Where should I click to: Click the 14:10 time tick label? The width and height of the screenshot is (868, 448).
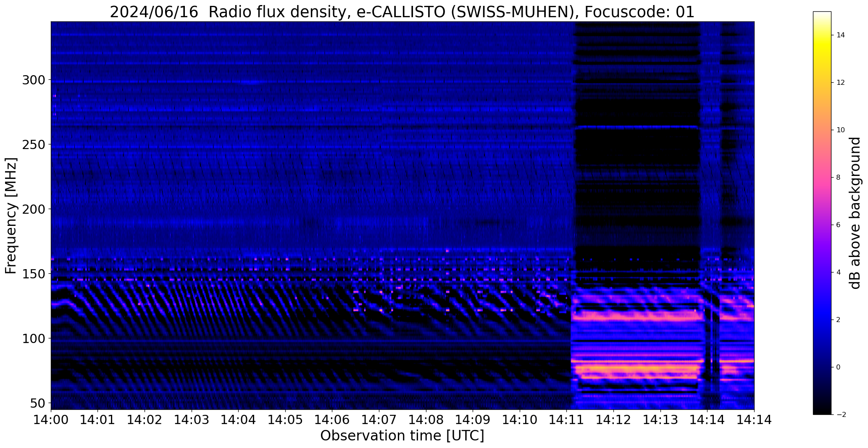click(520, 420)
